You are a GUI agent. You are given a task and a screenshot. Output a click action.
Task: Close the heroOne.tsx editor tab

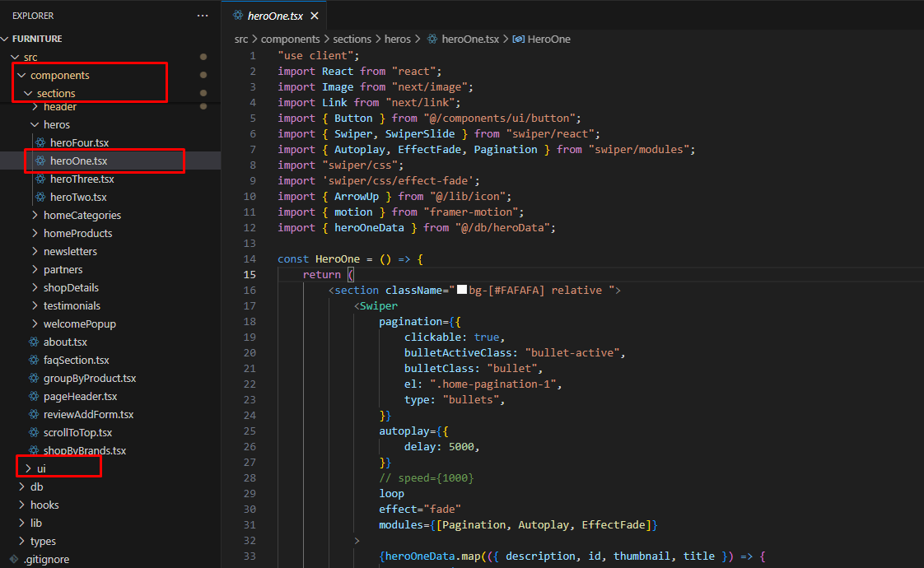click(314, 16)
